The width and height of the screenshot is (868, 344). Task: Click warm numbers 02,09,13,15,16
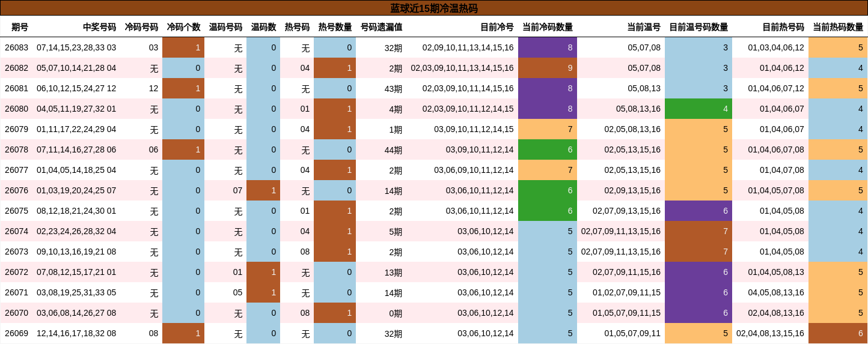(632, 190)
